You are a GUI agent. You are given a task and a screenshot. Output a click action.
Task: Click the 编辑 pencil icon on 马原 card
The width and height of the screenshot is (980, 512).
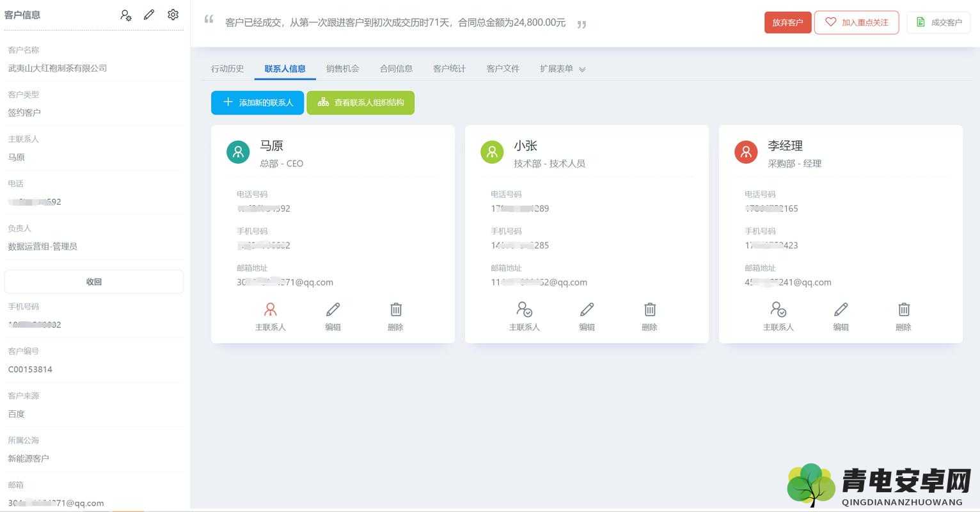coord(333,310)
